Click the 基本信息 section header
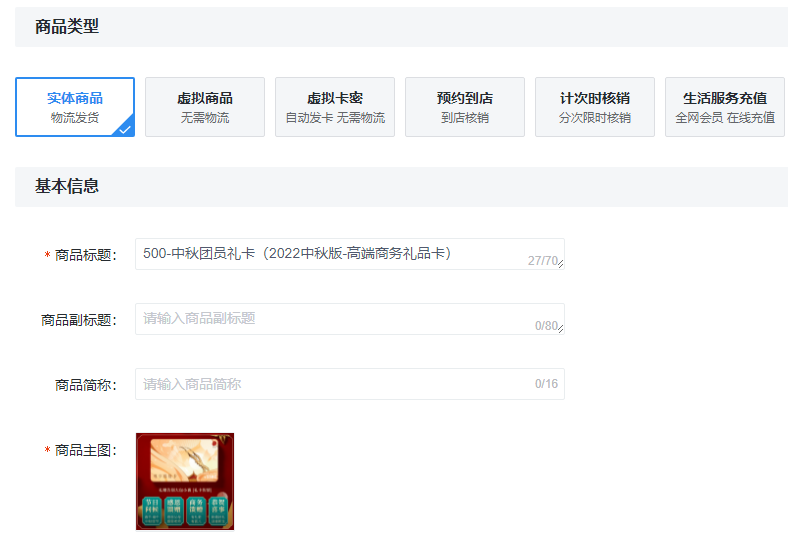 coord(67,187)
